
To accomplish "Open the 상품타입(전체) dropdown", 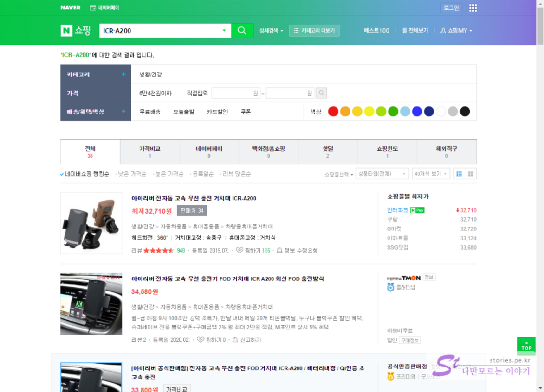I will [x=382, y=174].
